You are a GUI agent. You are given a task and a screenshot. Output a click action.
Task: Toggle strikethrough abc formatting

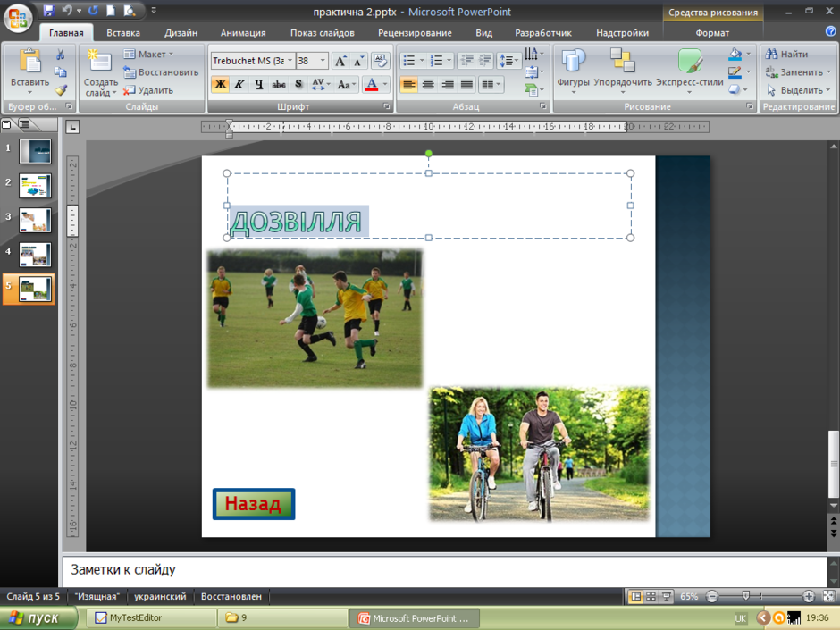pos(279,84)
